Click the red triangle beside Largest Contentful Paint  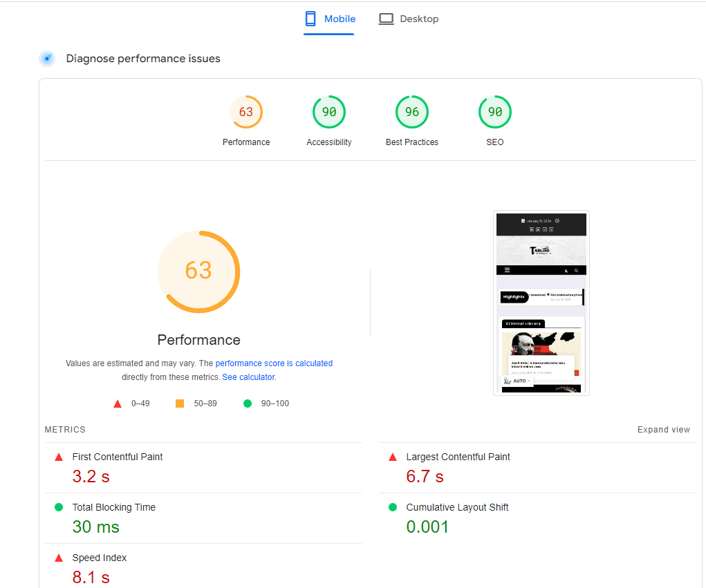[x=393, y=457]
